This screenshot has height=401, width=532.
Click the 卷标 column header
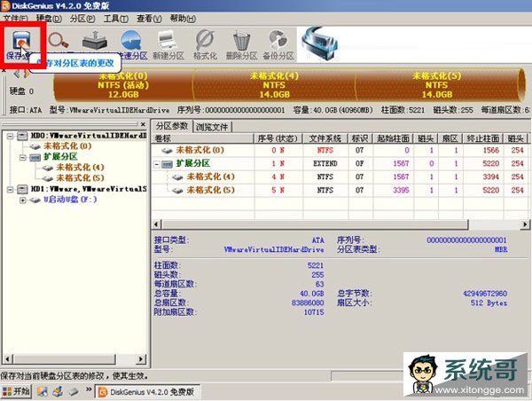pyautogui.click(x=203, y=138)
